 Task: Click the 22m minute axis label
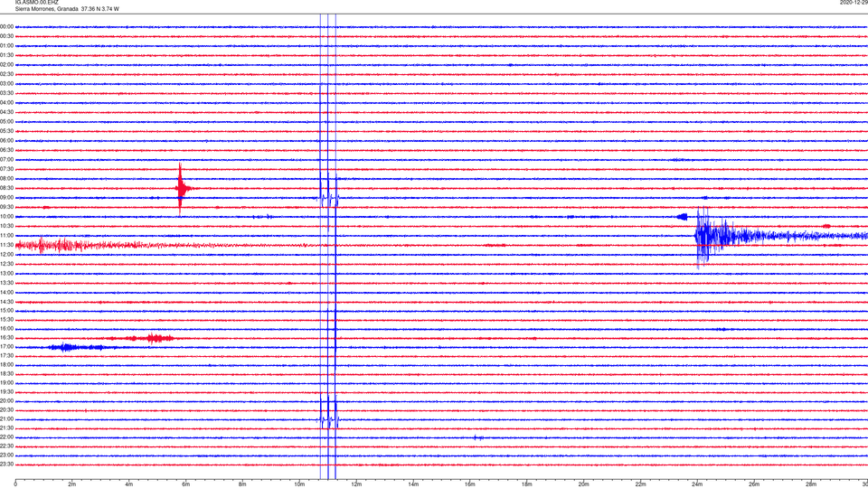click(x=640, y=484)
